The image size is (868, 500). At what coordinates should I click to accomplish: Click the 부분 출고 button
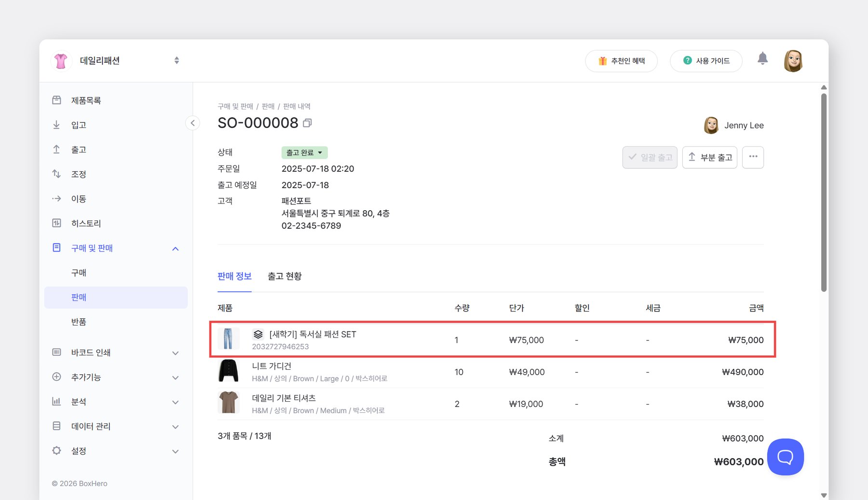click(x=709, y=157)
